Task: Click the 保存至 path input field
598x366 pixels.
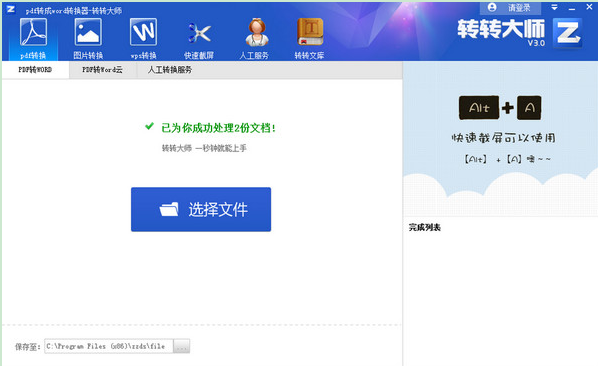Action: click(x=109, y=346)
